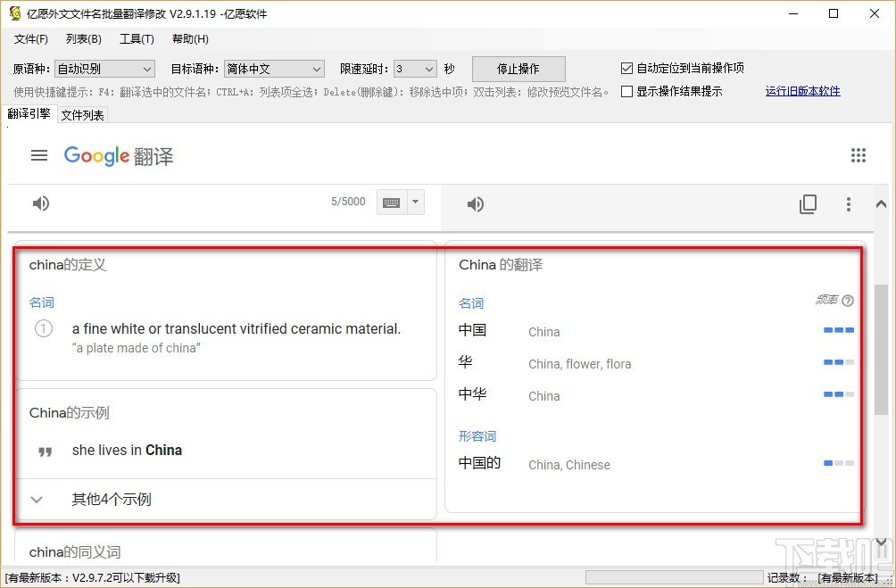Screen dimensions: 896x588
Task: Open the 帮助(H) menu
Action: 190,39
